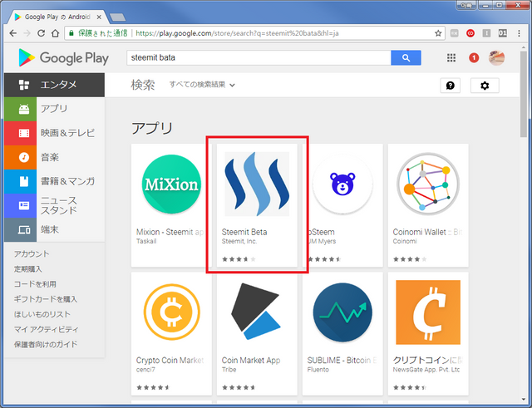Click the help question mark button
The image size is (532, 408).
pos(451,86)
